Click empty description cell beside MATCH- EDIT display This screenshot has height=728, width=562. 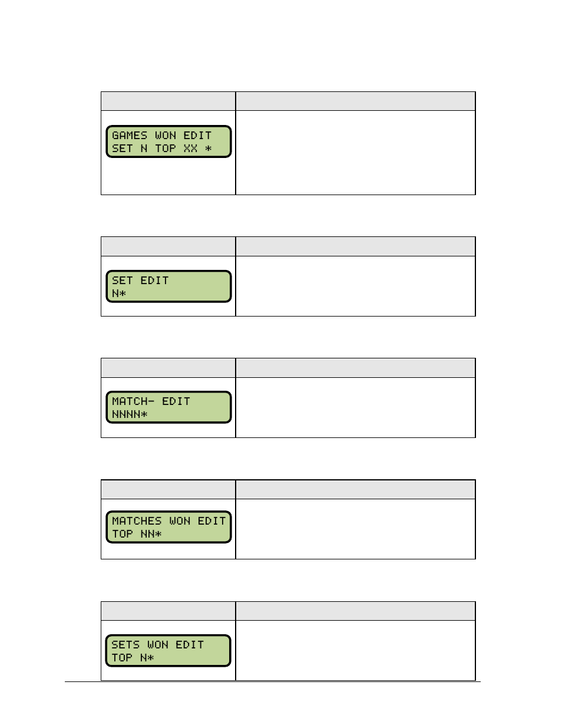(x=356, y=407)
